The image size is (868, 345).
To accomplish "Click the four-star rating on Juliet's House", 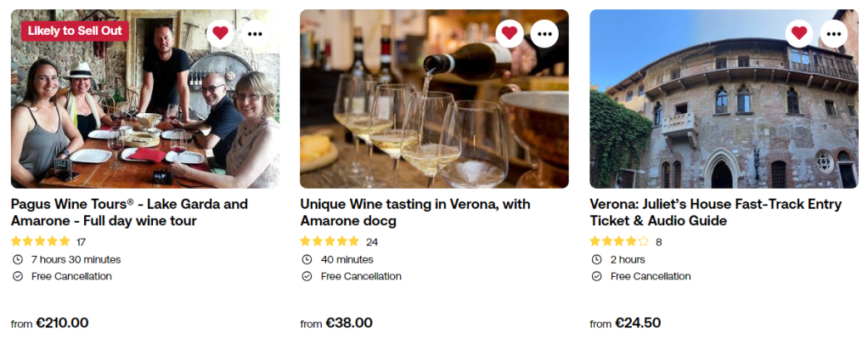I will (x=619, y=241).
